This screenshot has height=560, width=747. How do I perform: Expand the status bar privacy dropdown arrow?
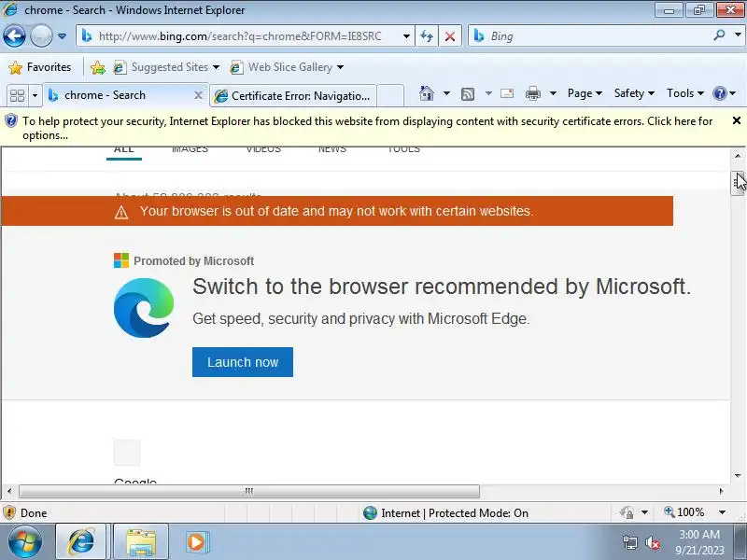[644, 512]
